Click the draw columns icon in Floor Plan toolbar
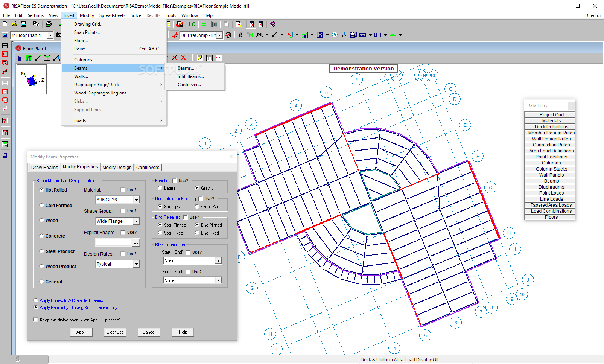 pyautogui.click(x=20, y=58)
